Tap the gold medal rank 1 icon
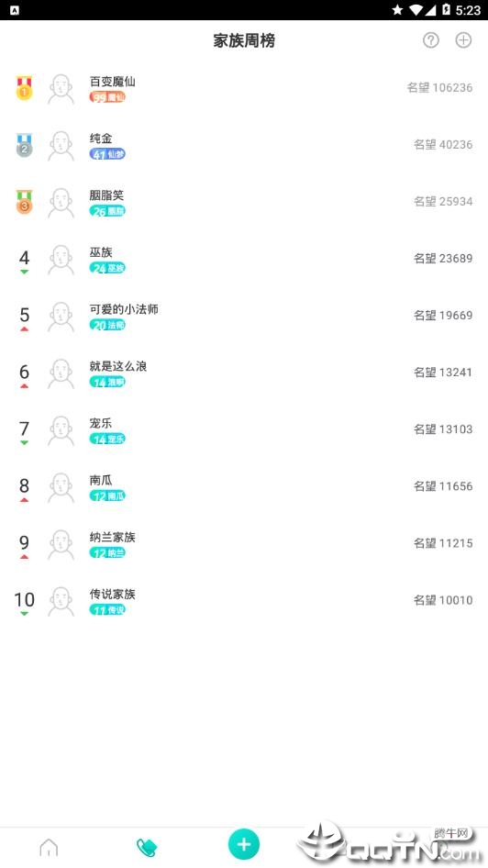Screen dimensions: 488x868 (24, 89)
